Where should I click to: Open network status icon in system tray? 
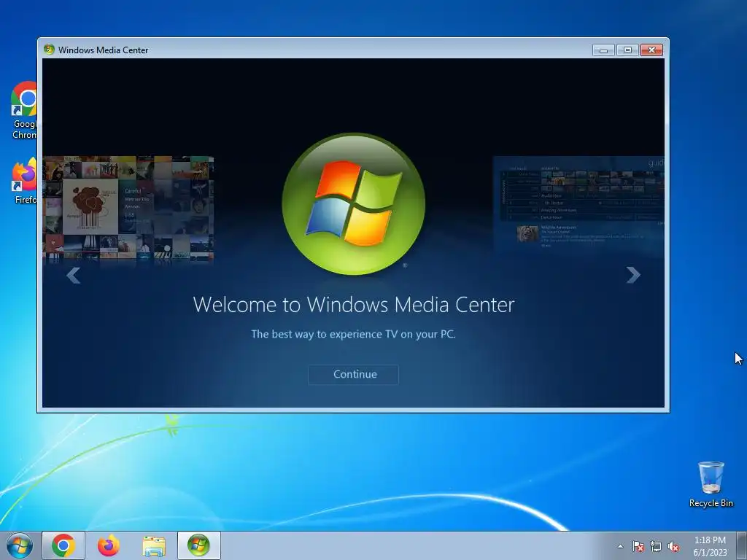click(x=656, y=546)
